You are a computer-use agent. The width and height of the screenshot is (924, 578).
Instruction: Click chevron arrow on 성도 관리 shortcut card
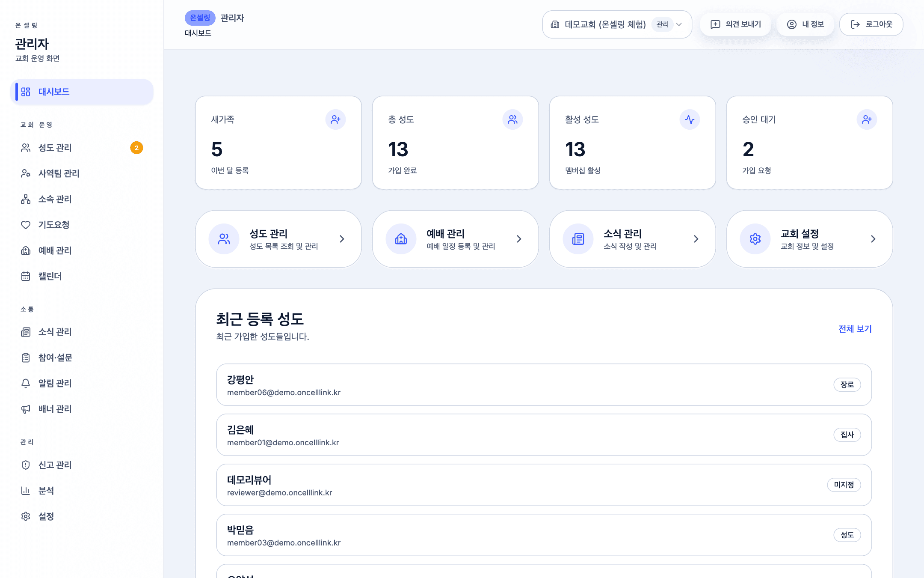click(342, 239)
